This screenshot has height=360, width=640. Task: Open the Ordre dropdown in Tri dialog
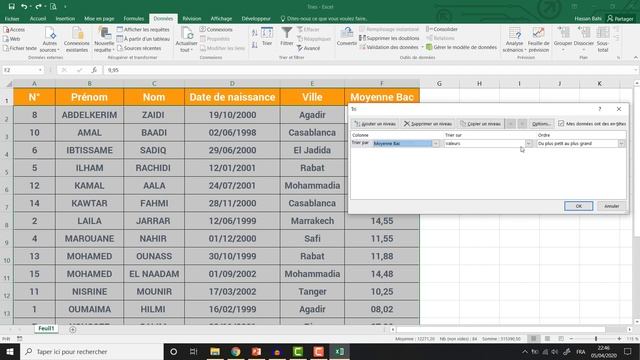(x=621, y=144)
